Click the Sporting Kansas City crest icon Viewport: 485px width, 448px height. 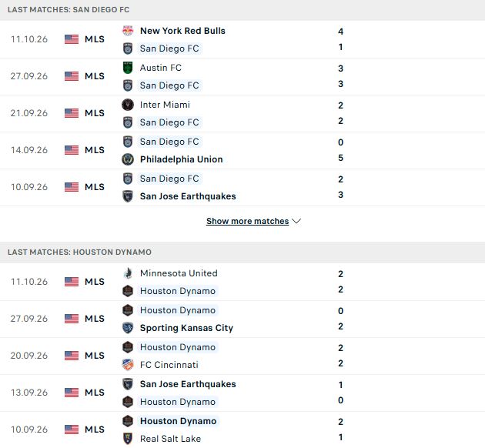[x=128, y=328]
